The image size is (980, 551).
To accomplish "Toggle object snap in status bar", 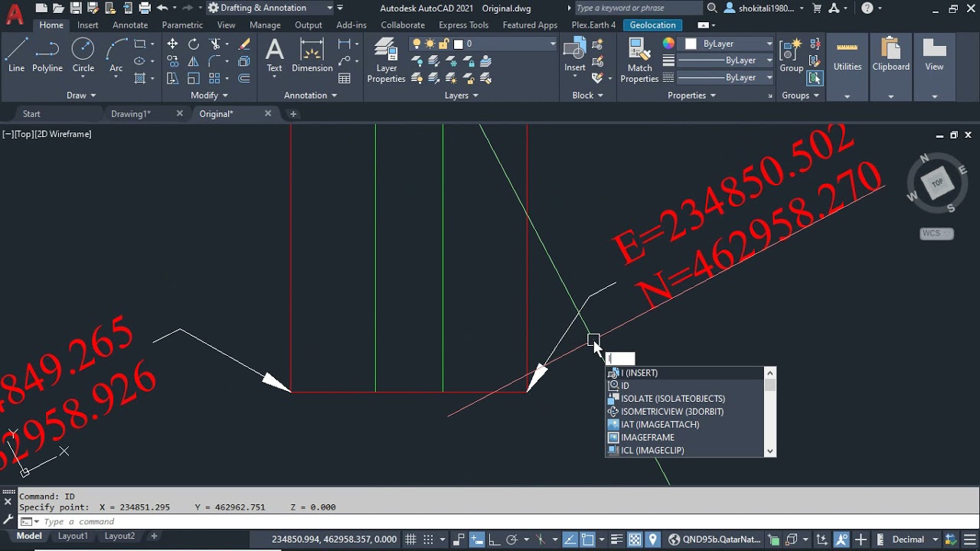I will [x=588, y=540].
